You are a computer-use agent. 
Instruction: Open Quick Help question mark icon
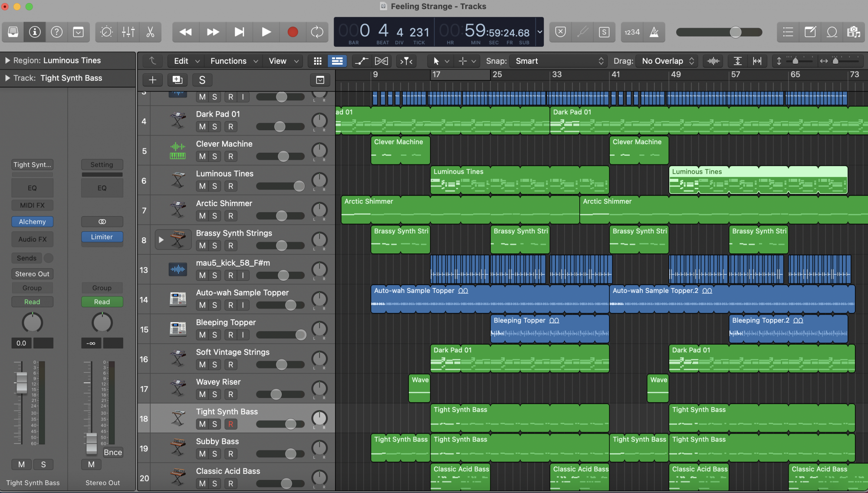56,32
